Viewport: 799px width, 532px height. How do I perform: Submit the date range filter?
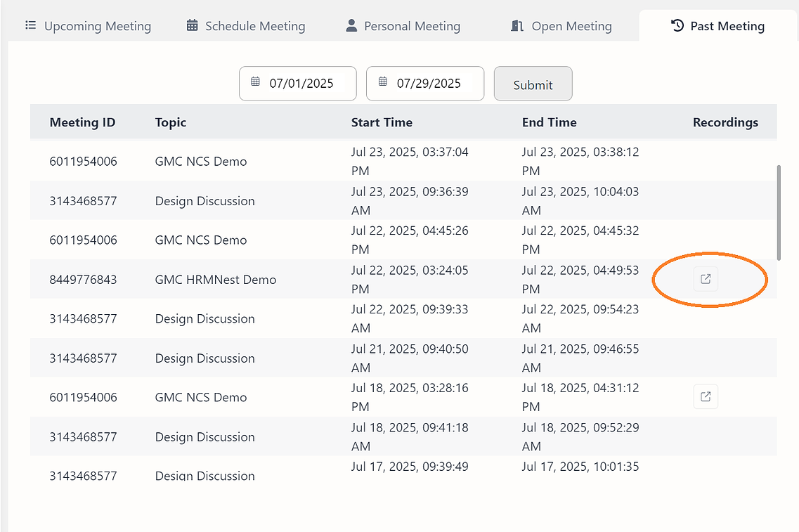(x=533, y=84)
